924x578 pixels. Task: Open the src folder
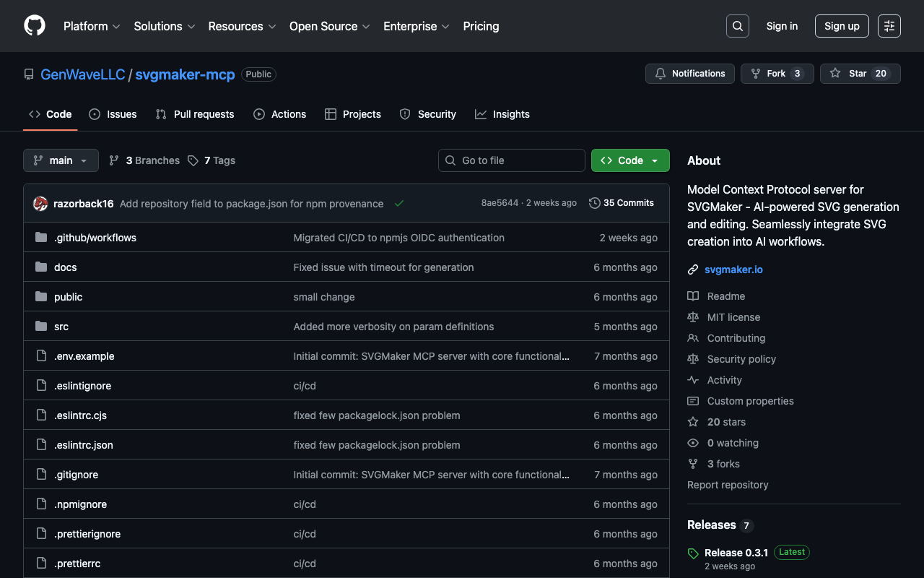coord(61,327)
